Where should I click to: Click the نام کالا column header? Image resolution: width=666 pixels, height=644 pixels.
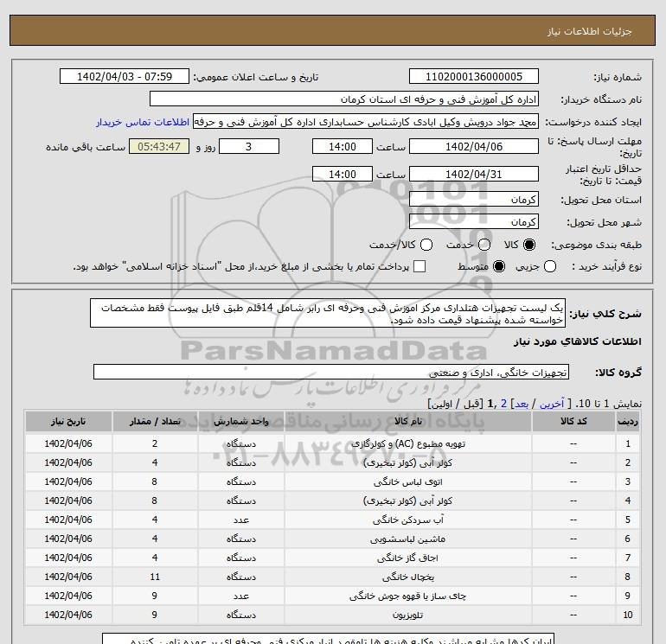pos(408,422)
